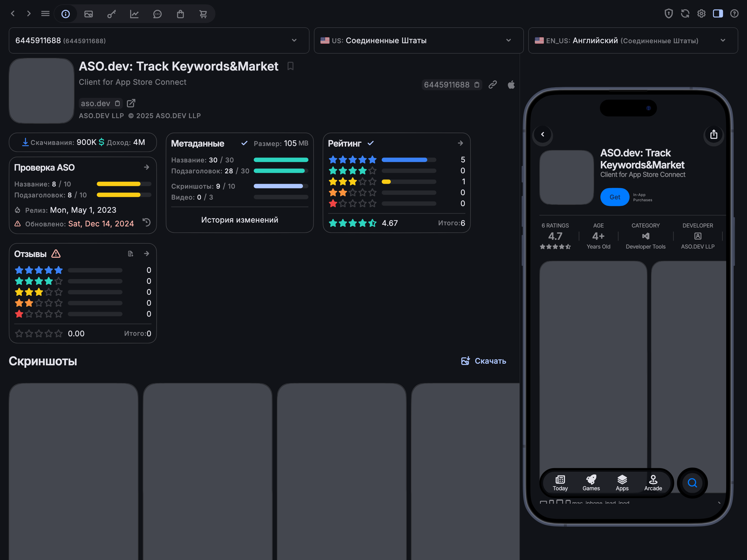Viewport: 747px width, 560px height.
Task: Refresh data with the sync icon
Action: point(685,13)
